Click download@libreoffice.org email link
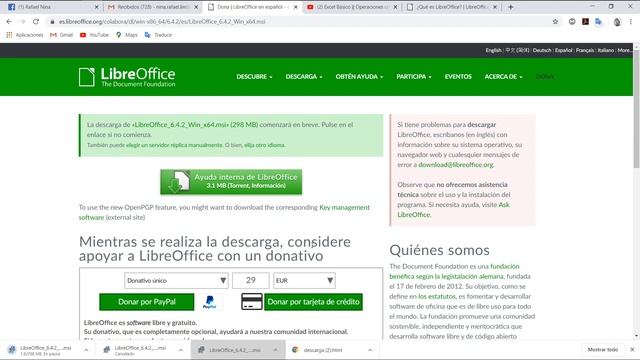640x360 pixels. pyautogui.click(x=456, y=165)
